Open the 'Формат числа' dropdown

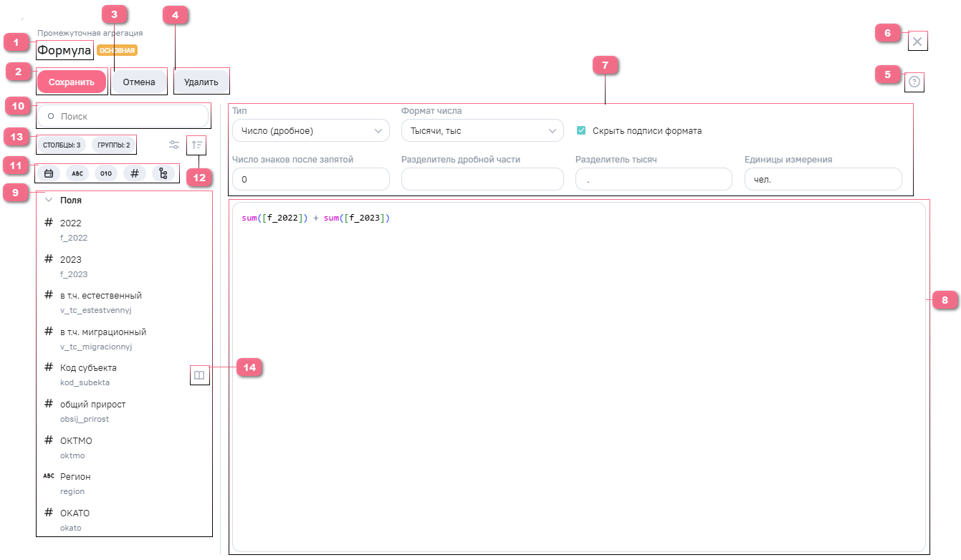[x=482, y=131]
